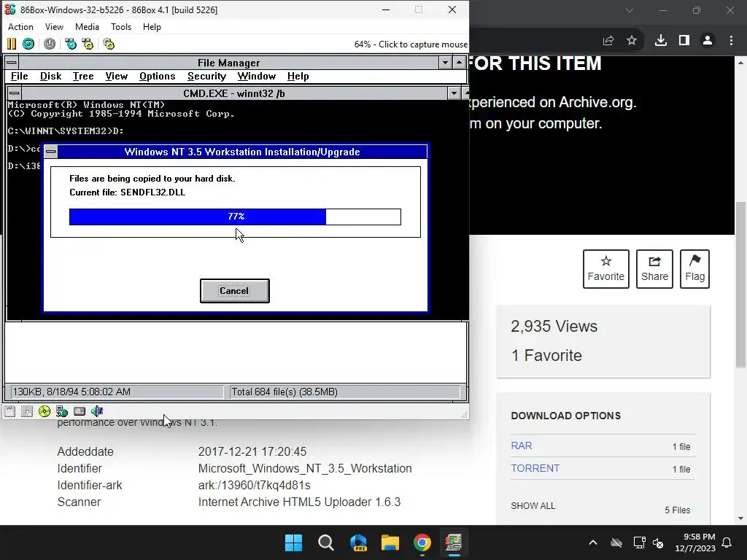This screenshot has width=747, height=560.
Task: Hard reset the emulated machine
Action: point(28,44)
